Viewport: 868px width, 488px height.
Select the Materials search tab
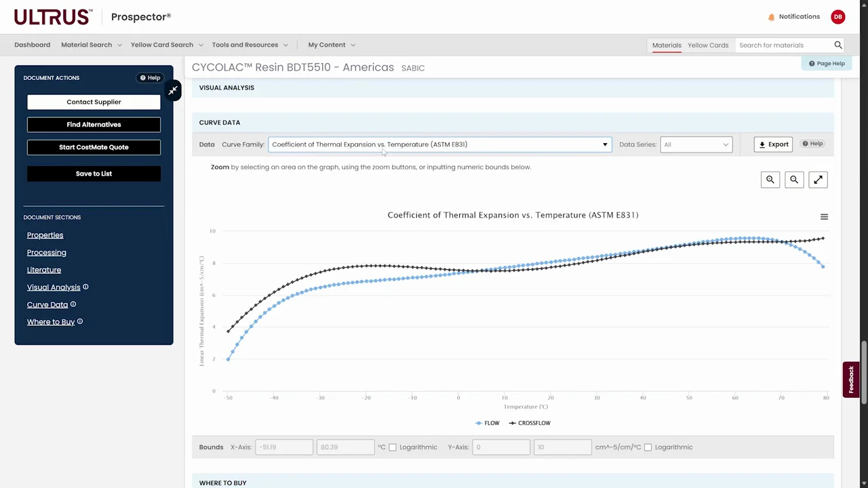[667, 45]
